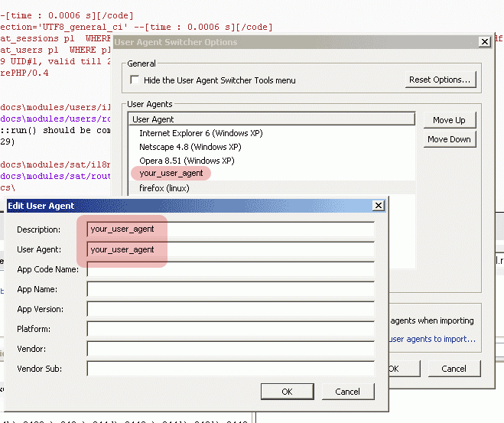Toggle Hide the User Agent Switcher Tools menu
This screenshot has height=423, width=504.
[135, 80]
